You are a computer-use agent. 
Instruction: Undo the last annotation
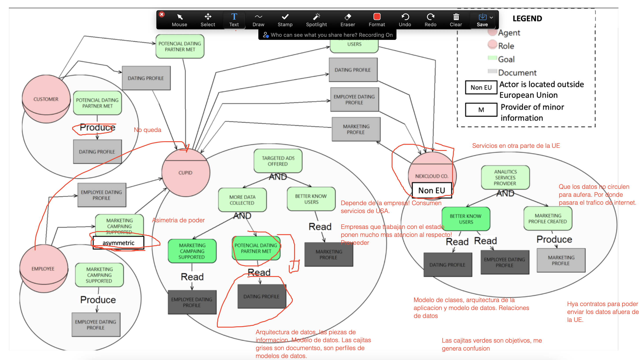(405, 20)
